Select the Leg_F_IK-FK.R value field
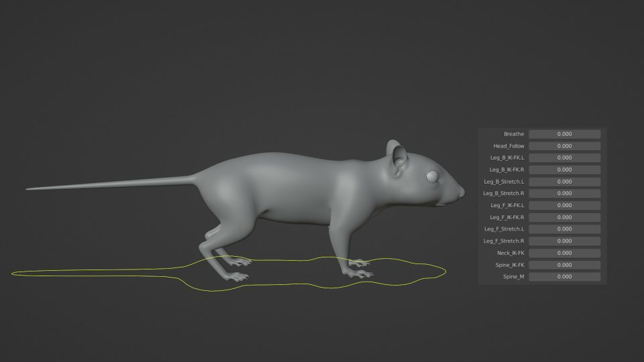The height and width of the screenshot is (362, 644). coord(564,217)
